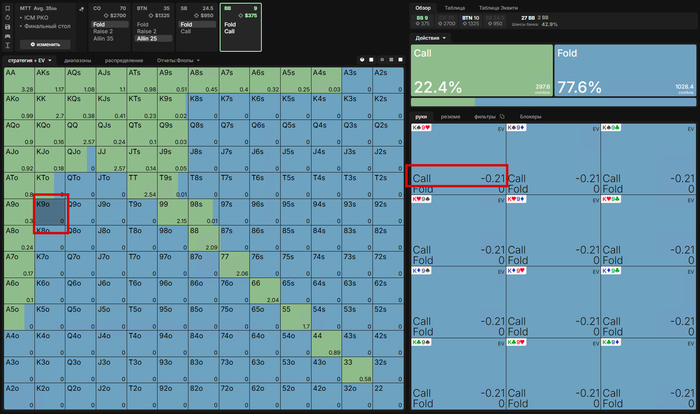Screen dimensions: 700x414
Task: Click the tag icon next to фильтры
Action: 502,117
